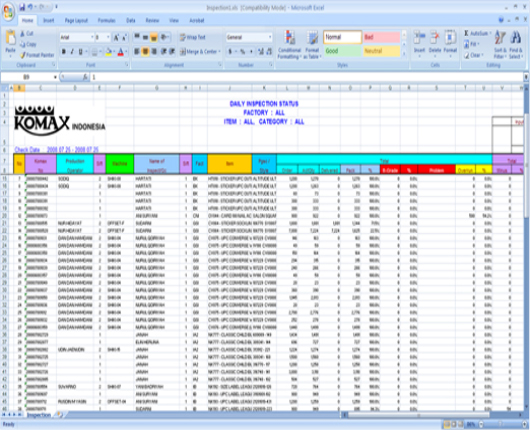The image size is (530, 430).
Task: Enable Wrap Text
Action: click(192, 37)
